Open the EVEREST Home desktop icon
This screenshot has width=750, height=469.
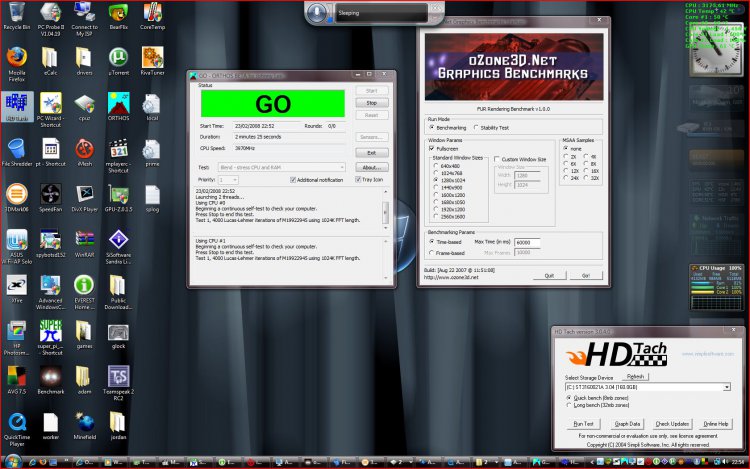point(84,292)
